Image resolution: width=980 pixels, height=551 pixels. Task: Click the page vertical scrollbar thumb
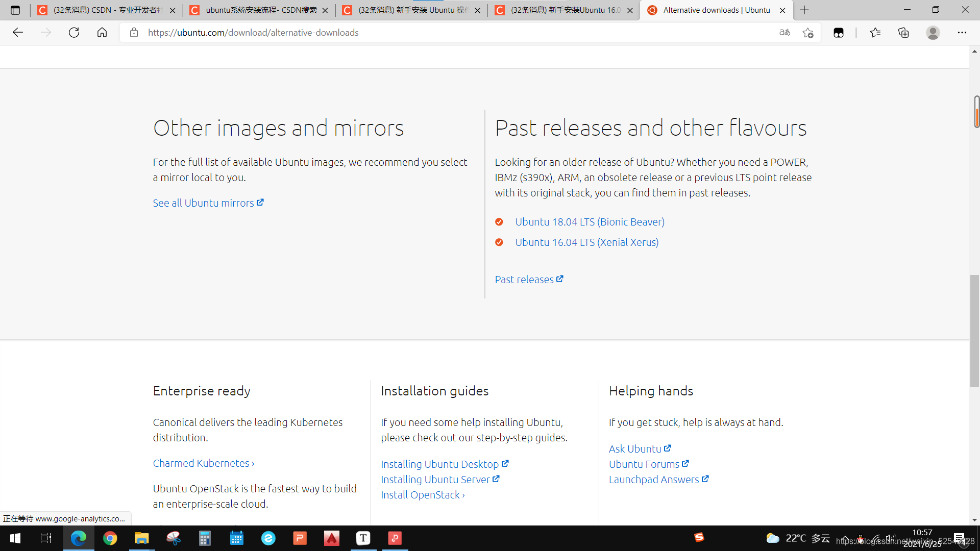(x=975, y=331)
